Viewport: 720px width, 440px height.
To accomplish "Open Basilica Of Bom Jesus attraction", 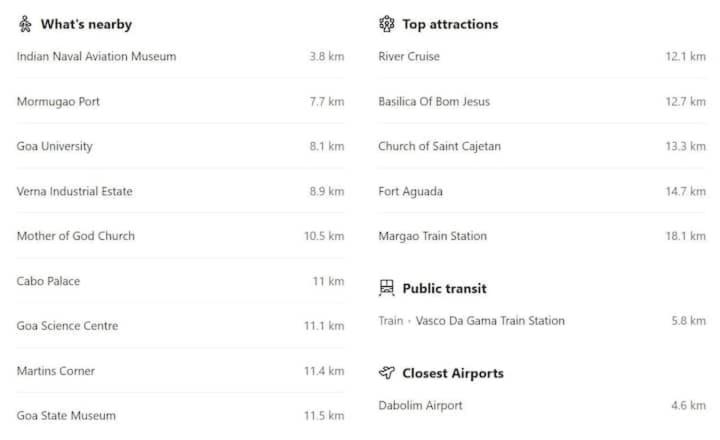I will click(542, 102).
